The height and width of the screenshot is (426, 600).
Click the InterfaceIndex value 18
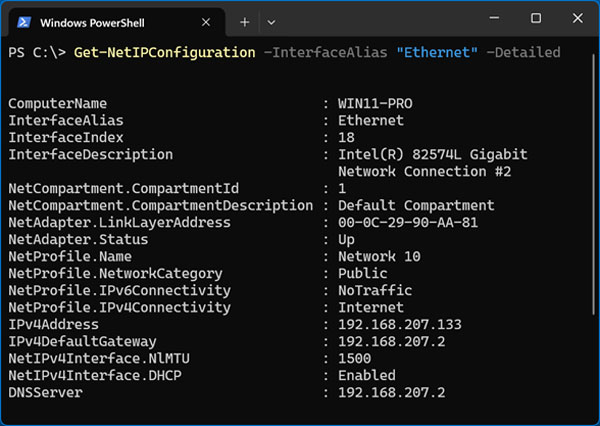pos(346,137)
